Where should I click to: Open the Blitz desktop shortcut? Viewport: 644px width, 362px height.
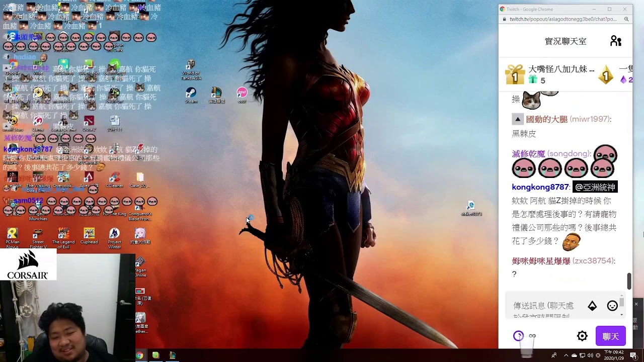pos(140,152)
